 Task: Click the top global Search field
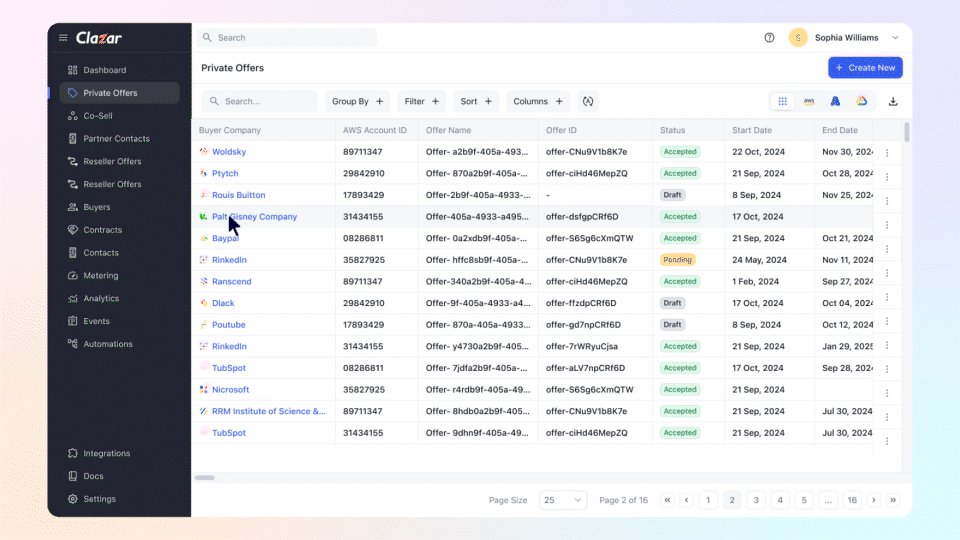click(287, 38)
